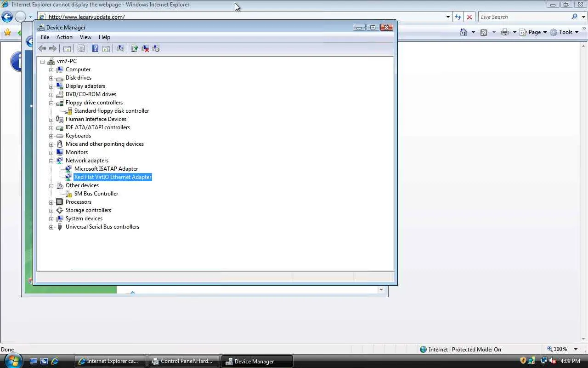Viewport: 588px width, 368px height.
Task: Click the volume icon in system tray
Action: click(x=553, y=361)
